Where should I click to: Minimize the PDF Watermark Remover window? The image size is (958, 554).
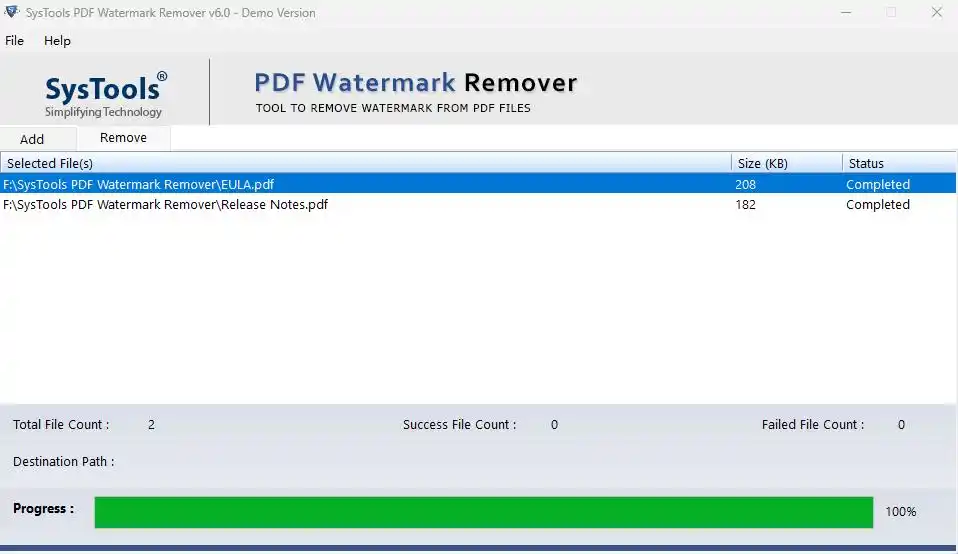coord(846,12)
